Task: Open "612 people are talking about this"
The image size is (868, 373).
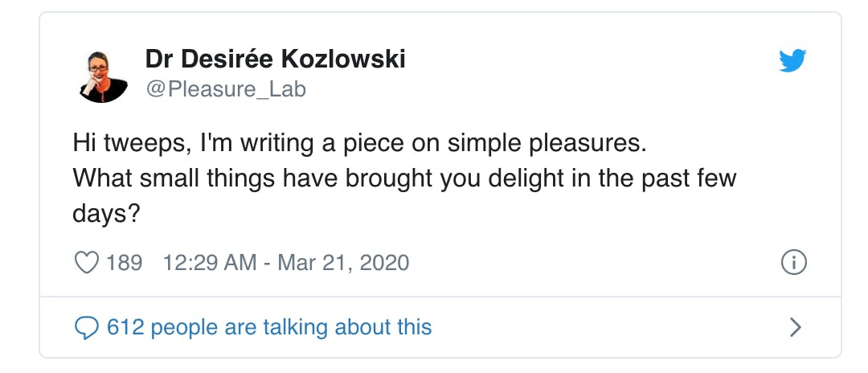Action: (268, 327)
